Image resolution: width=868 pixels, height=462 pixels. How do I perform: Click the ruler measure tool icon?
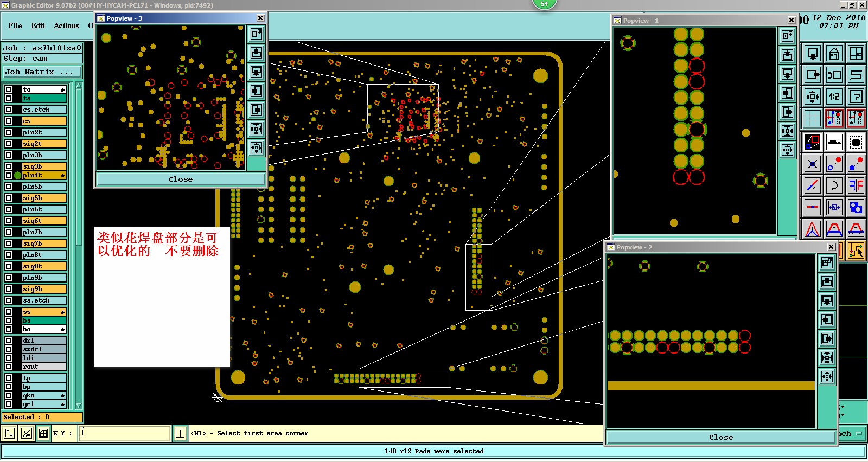click(x=834, y=143)
